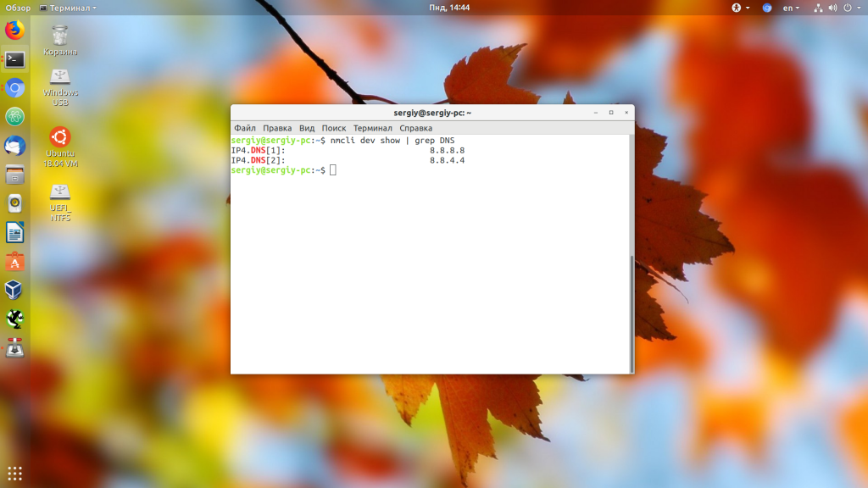Open the clock calendar Пнд, 14:44
Viewport: 868px width, 488px height.
point(450,8)
